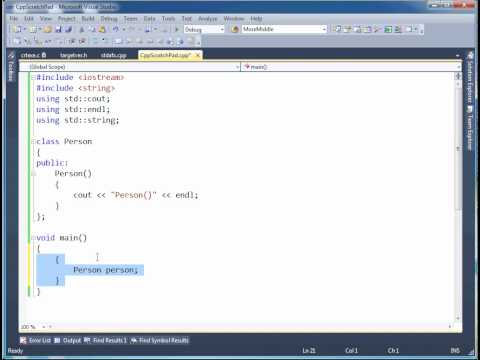
Task: Click the first icon in the text editor toolbar
Action: 17,41
